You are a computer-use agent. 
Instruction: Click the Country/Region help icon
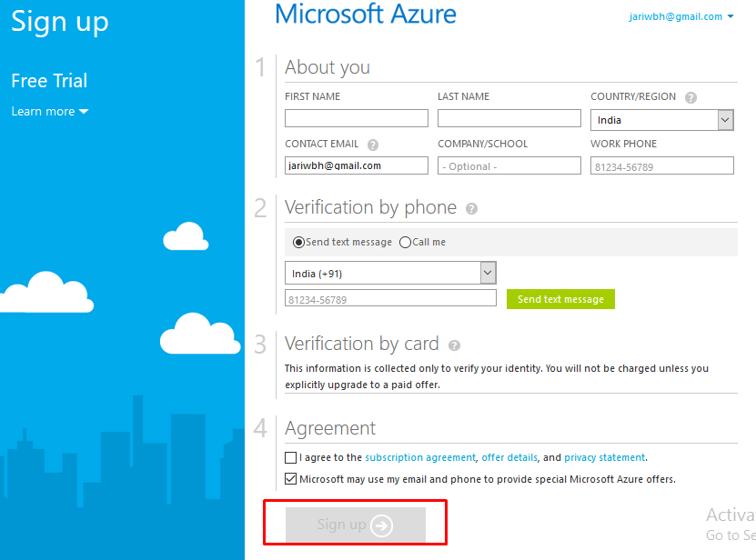pos(690,98)
